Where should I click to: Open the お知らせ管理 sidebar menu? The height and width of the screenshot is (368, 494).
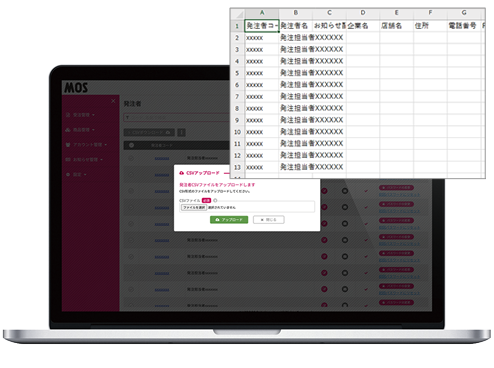click(x=84, y=160)
